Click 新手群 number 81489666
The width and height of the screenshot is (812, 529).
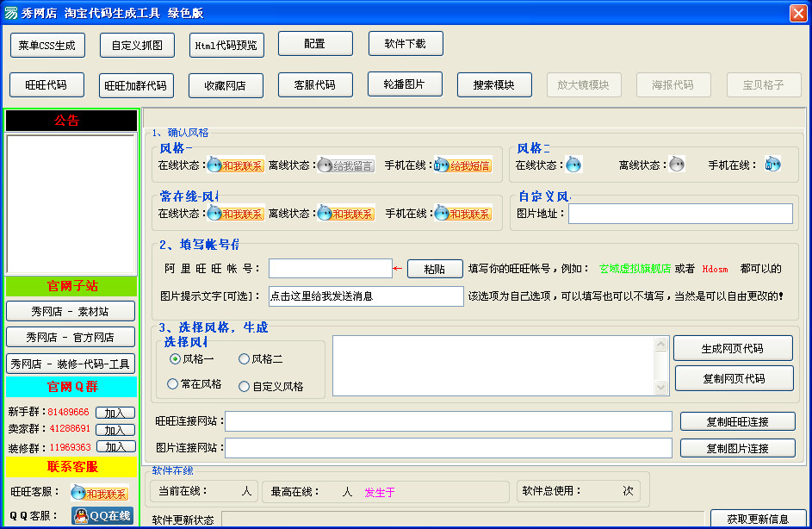point(68,412)
